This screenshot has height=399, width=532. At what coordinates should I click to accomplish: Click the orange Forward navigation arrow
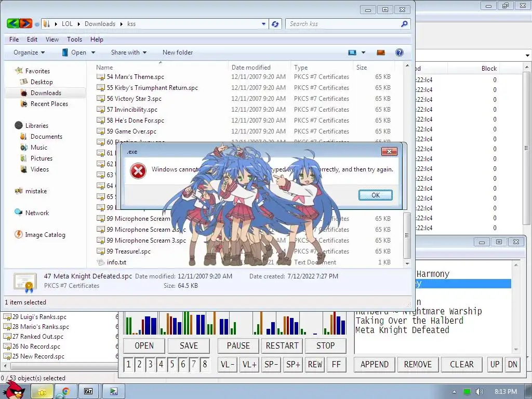tap(26, 23)
